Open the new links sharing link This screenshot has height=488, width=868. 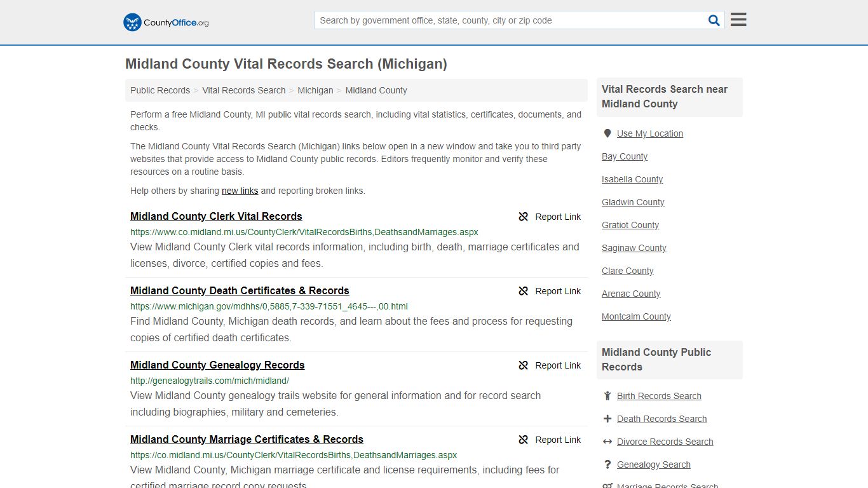[x=240, y=191]
